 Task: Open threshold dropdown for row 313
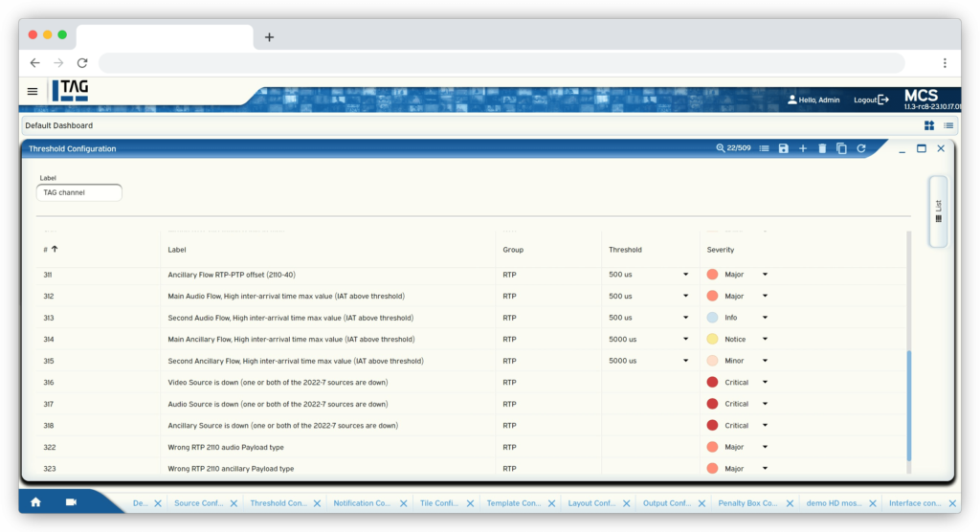(685, 318)
